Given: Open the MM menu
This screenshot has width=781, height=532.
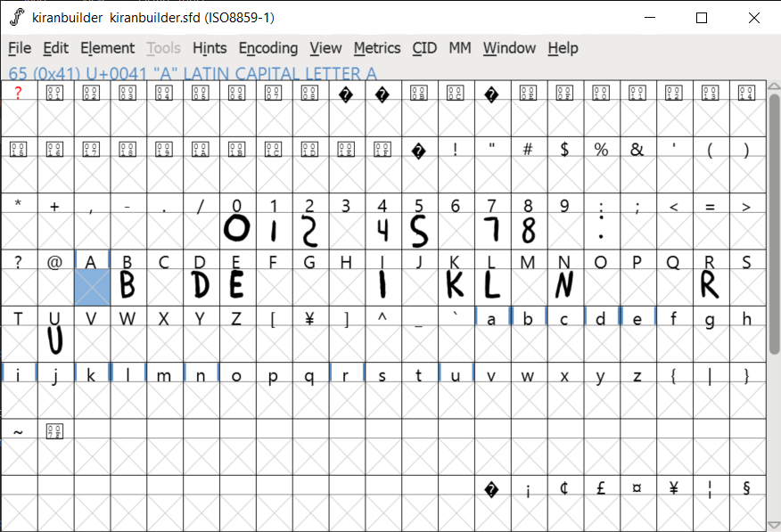Looking at the screenshot, I should click(460, 48).
